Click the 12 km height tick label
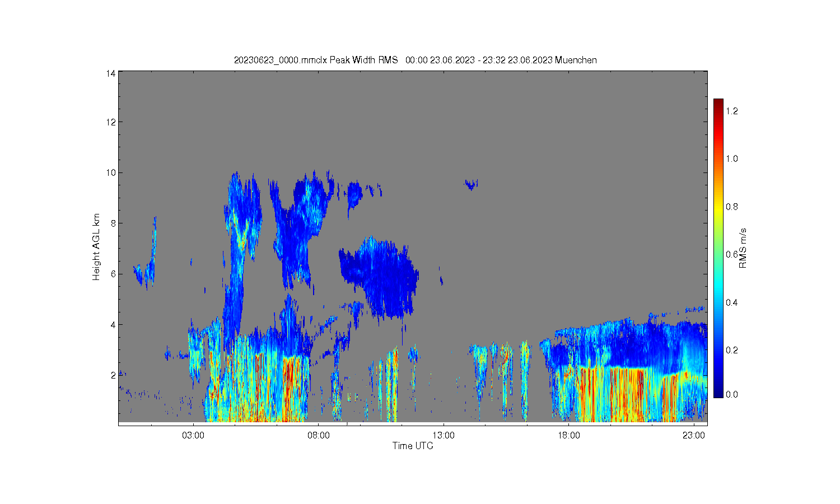Image resolution: width=840 pixels, height=504 pixels. coord(111,122)
